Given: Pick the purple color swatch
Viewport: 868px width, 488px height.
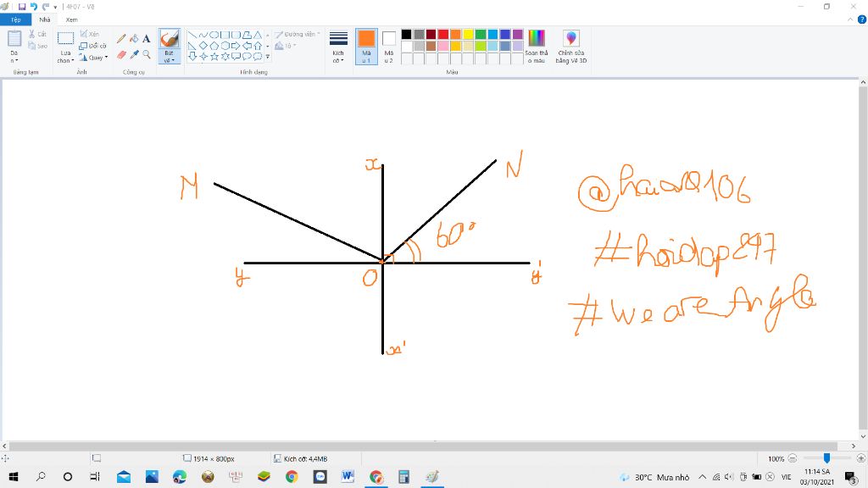Looking at the screenshot, I should [x=518, y=34].
